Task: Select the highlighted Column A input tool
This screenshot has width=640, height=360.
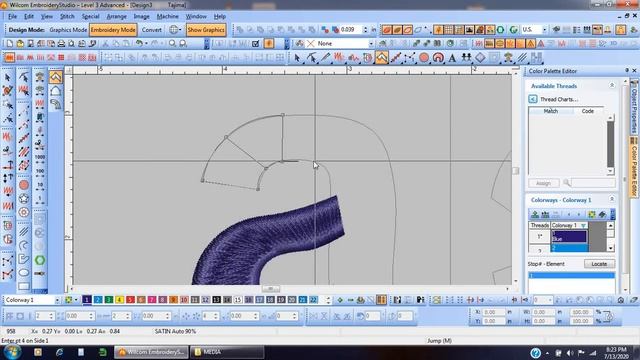Action: [382, 58]
